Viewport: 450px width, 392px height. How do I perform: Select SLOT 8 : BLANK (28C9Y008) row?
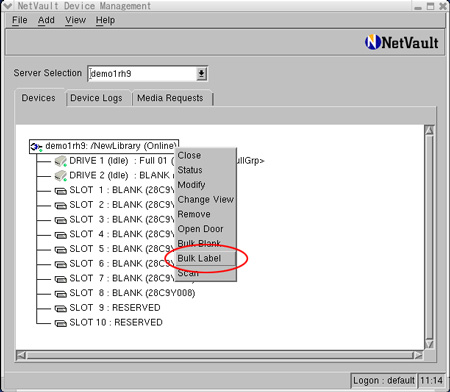click(x=132, y=293)
